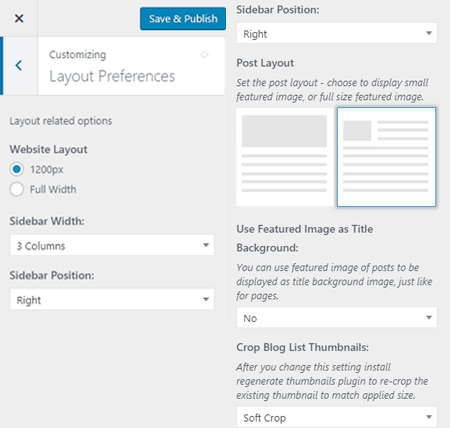Screen dimensions: 450x428
Task: Click Save & Publish button
Action: [183, 19]
